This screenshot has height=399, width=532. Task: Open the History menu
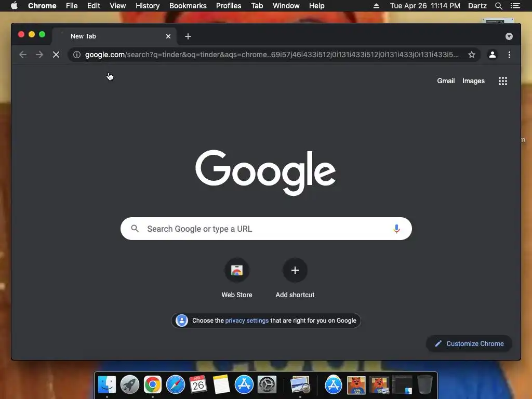(x=148, y=6)
